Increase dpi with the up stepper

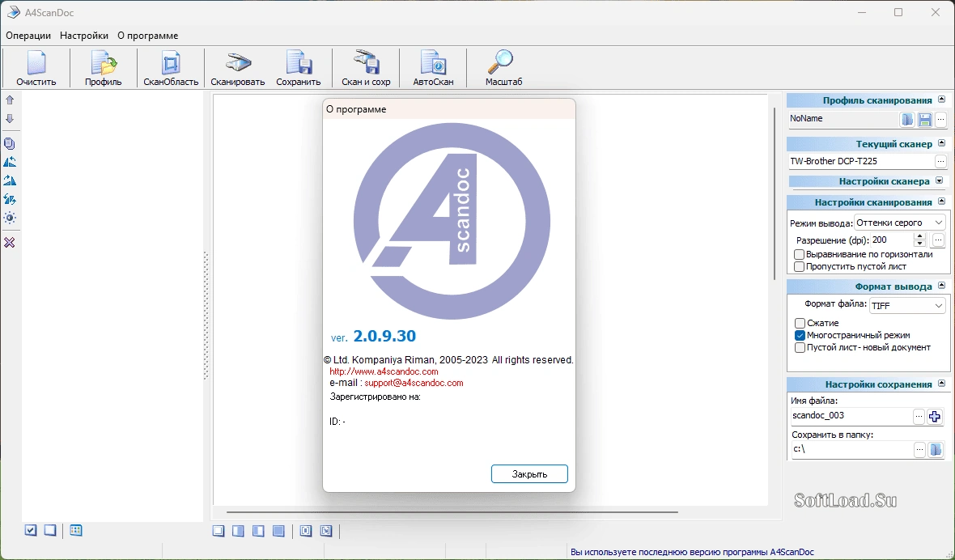pos(919,236)
